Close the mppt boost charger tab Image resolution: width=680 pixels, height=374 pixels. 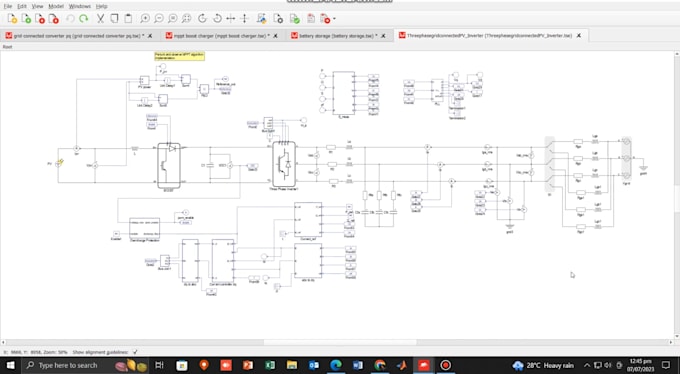click(x=275, y=36)
